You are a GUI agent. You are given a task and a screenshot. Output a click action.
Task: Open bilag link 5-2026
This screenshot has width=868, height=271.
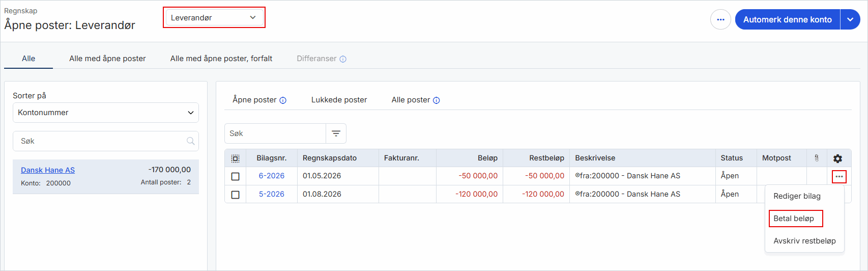click(272, 194)
